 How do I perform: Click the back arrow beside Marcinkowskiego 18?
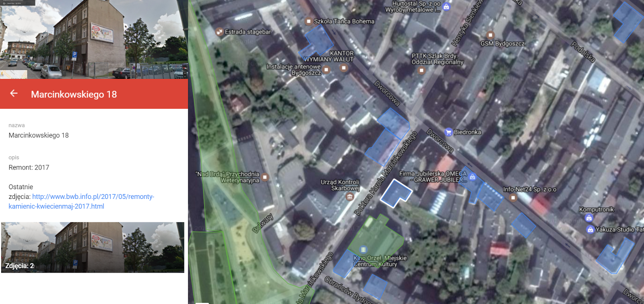point(14,93)
